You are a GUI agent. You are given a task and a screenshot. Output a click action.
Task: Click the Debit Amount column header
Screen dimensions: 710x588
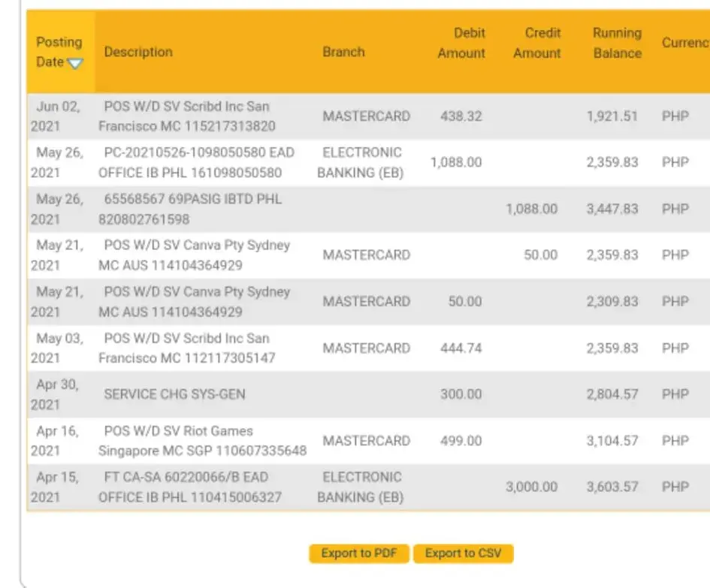tap(461, 43)
